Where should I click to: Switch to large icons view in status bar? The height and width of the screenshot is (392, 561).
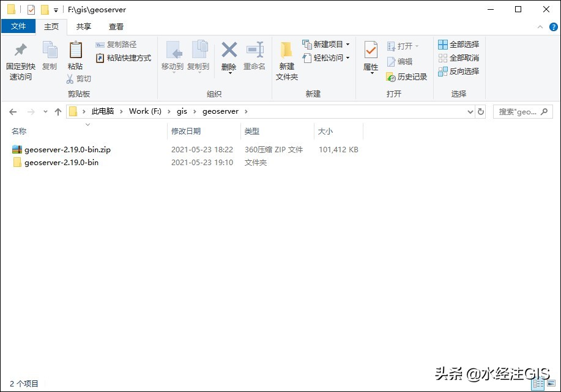tap(551, 383)
